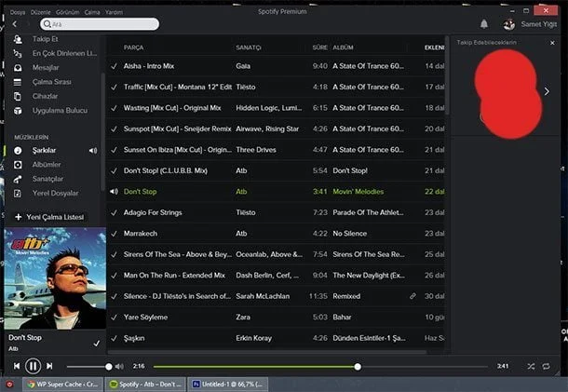Open album Movin' Melodies link
This screenshot has width=568, height=392.
(358, 192)
